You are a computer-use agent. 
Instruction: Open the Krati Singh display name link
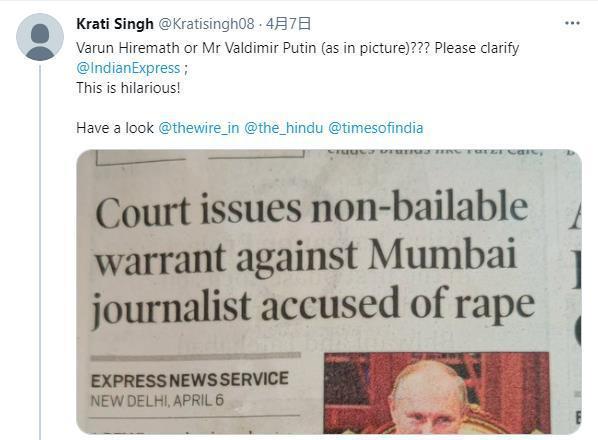click(x=115, y=24)
